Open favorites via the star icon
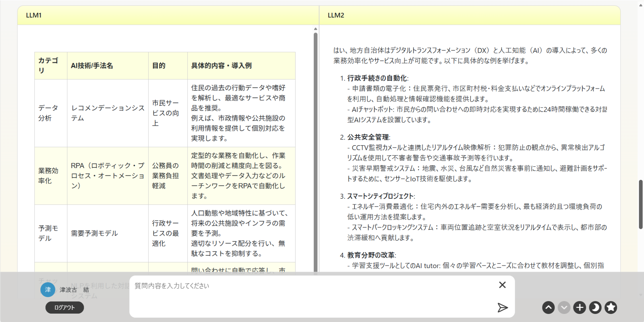 click(611, 307)
